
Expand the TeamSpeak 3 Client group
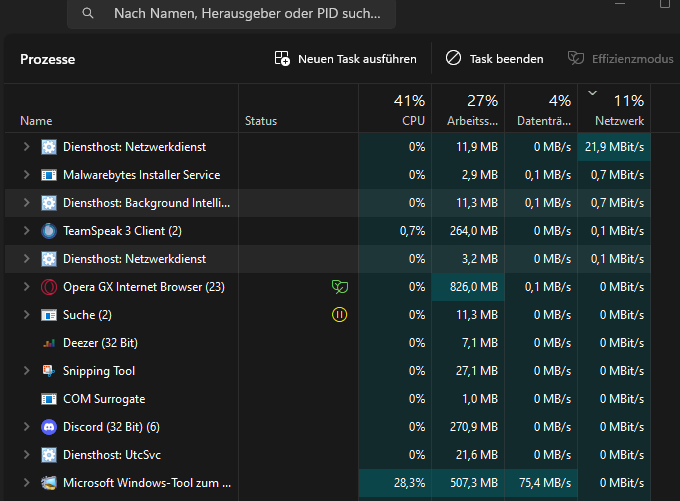[x=26, y=231]
